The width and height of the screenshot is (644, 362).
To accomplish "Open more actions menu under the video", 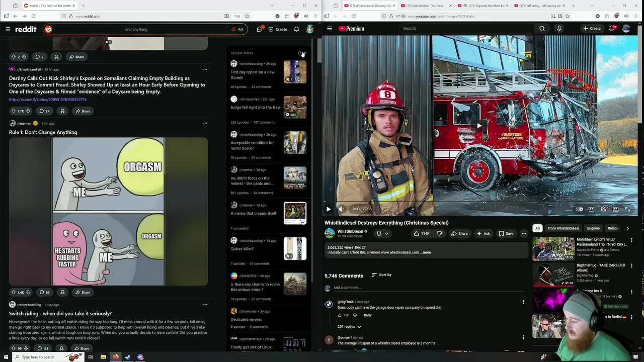I will (524, 233).
